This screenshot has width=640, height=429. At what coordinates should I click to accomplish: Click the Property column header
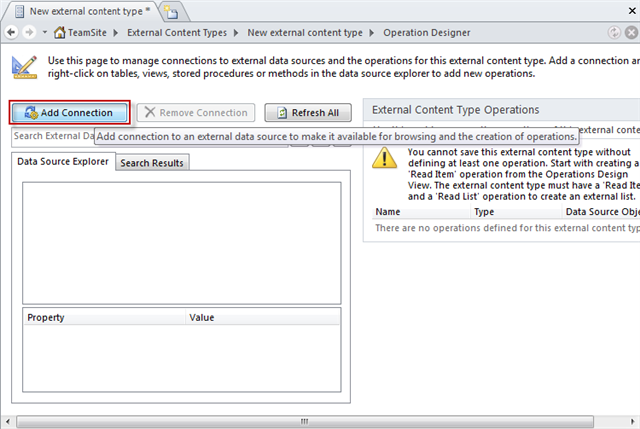(x=105, y=318)
